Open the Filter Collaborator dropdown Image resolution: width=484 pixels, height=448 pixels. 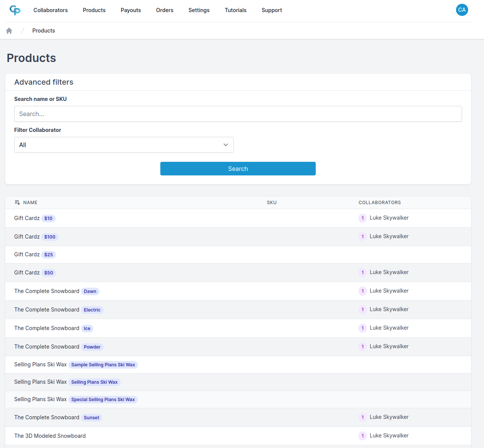pyautogui.click(x=124, y=145)
